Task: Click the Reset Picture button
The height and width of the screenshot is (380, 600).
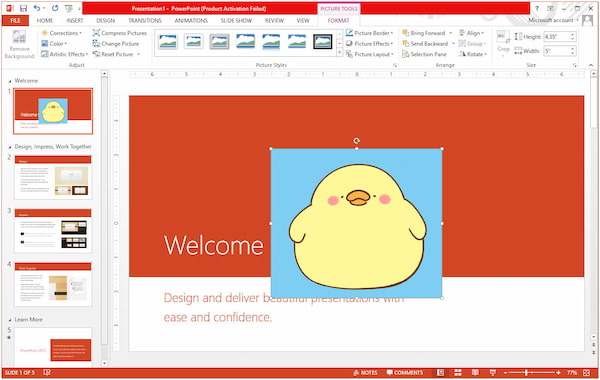Action: [x=113, y=54]
